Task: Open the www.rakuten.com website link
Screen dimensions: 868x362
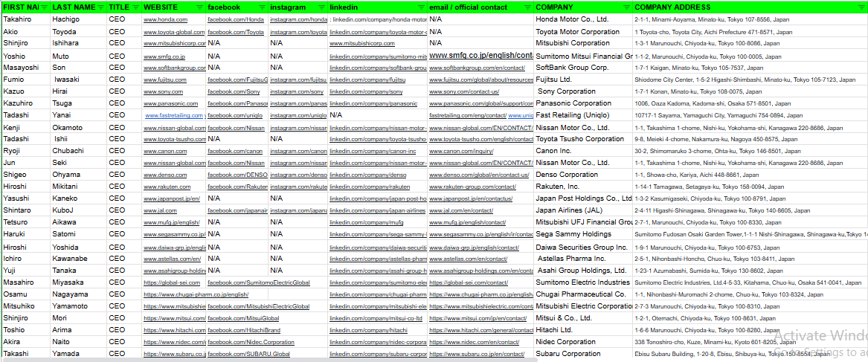Action: [167, 187]
